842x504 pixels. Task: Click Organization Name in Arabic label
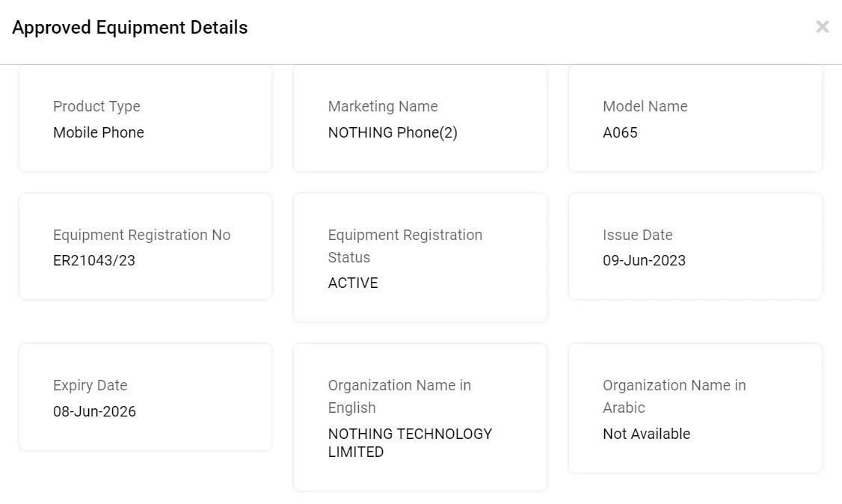coord(674,396)
